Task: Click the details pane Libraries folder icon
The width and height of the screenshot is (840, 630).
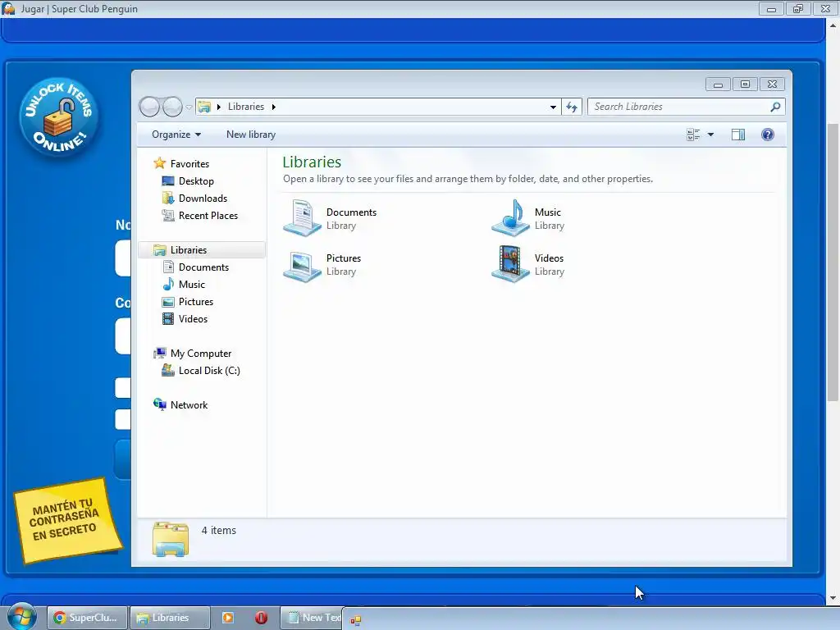Action: click(x=171, y=540)
